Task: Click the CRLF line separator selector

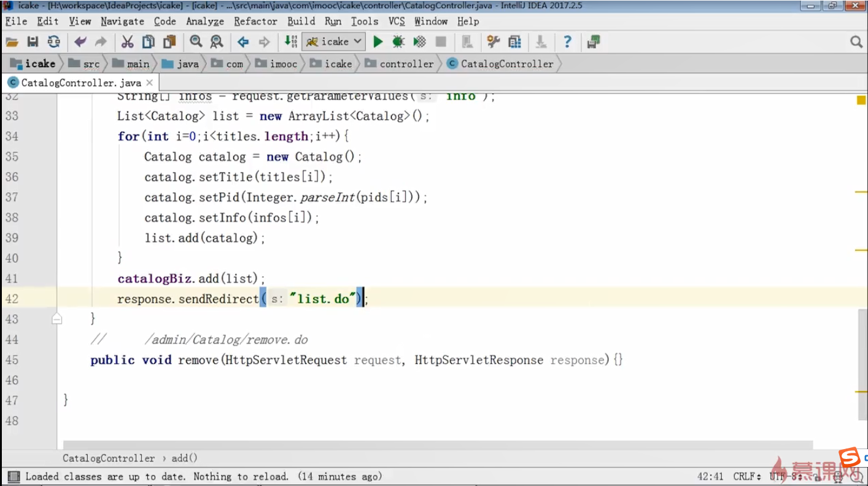Action: pos(747,477)
